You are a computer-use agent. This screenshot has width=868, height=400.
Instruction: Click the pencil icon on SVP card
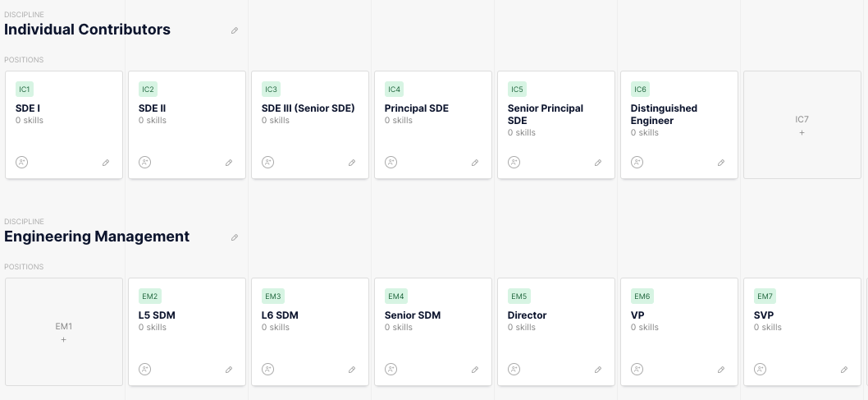pos(844,370)
